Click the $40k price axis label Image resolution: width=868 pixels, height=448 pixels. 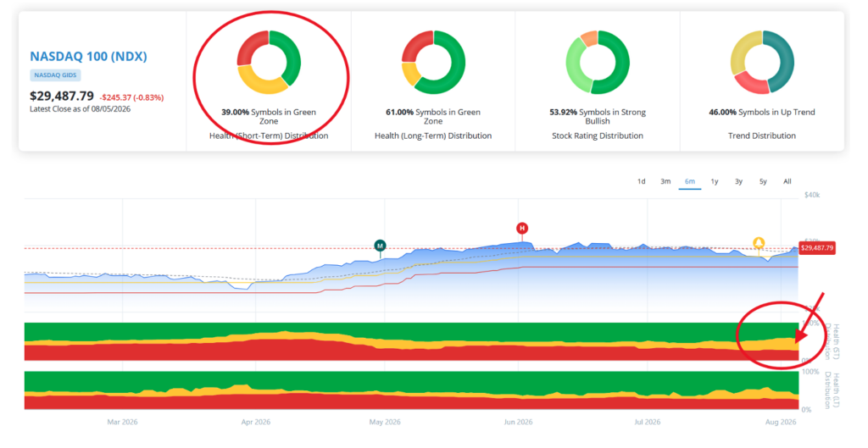pyautogui.click(x=812, y=196)
